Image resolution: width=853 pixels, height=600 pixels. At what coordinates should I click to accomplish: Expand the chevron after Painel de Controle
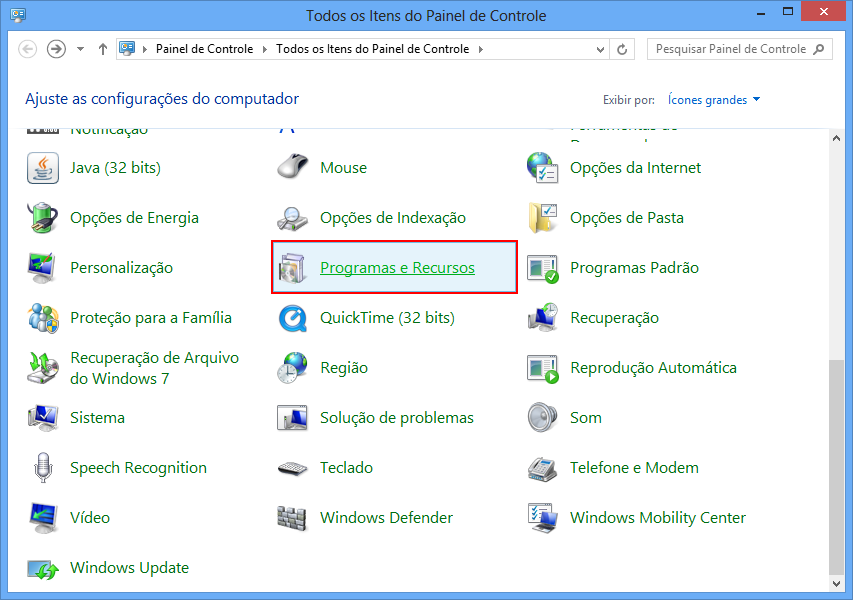[x=264, y=50]
